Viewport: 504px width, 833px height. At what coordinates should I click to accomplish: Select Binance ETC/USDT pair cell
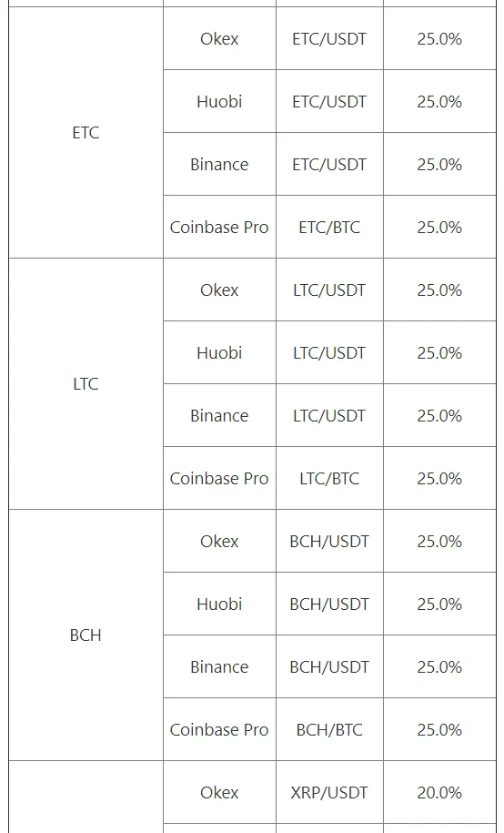click(329, 164)
